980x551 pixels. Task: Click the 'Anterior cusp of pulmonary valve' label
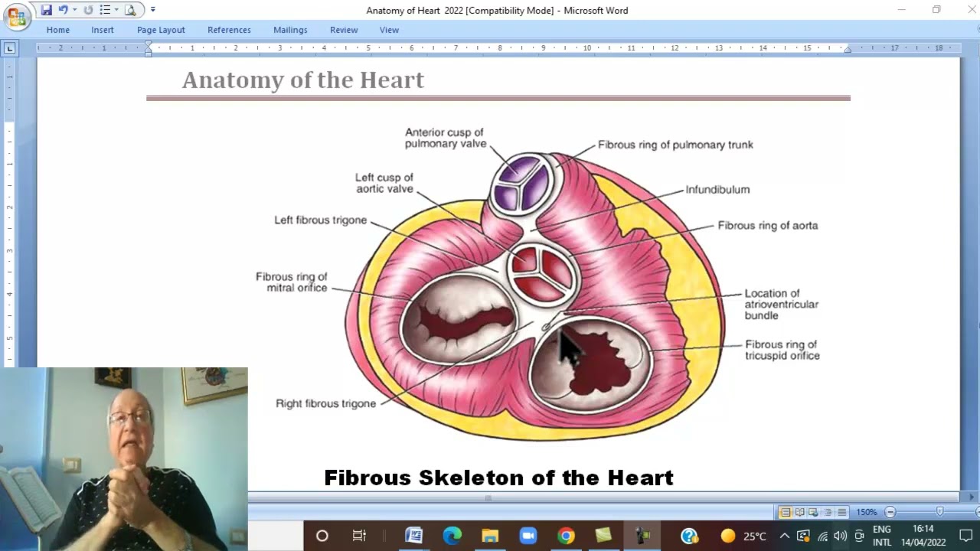coord(446,138)
